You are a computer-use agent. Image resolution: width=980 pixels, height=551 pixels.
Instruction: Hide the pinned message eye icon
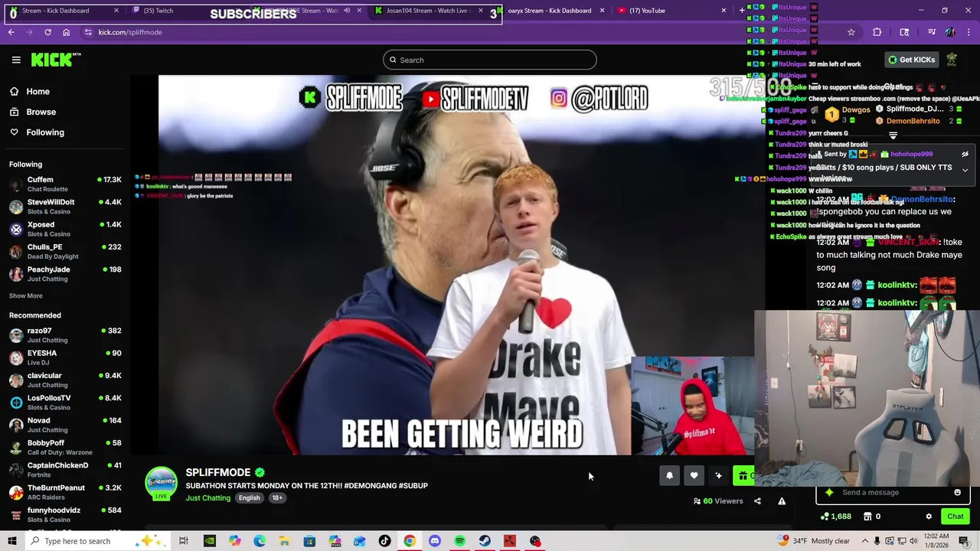point(965,155)
